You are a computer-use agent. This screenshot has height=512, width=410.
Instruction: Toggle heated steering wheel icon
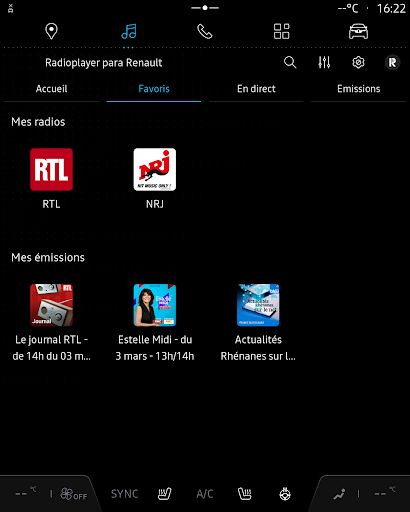[285, 494]
